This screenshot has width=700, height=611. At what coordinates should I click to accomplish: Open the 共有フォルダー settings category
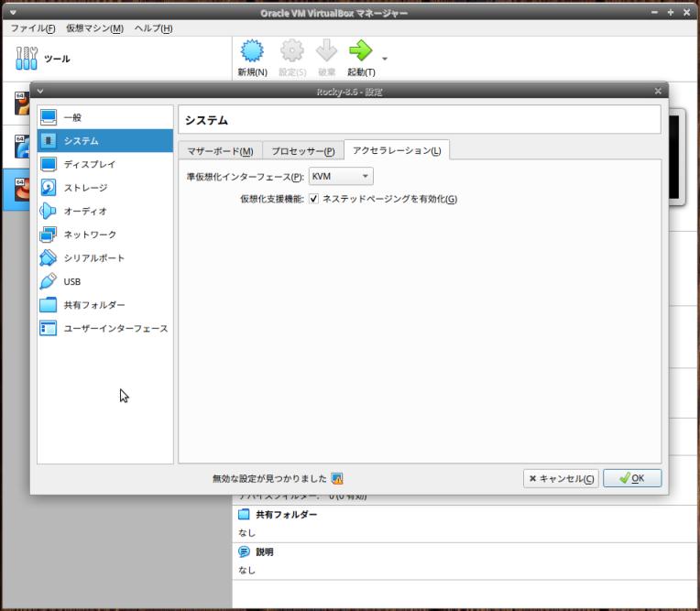[105, 305]
